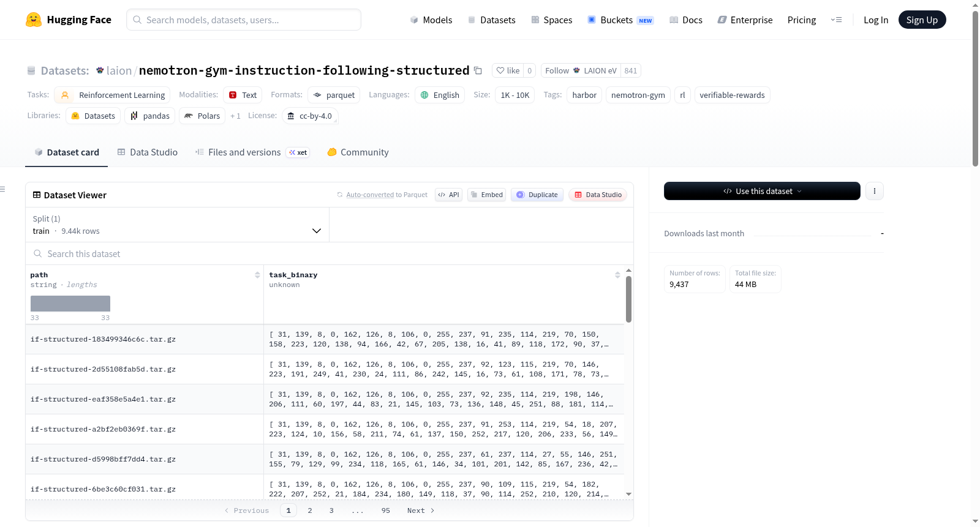The height and width of the screenshot is (527, 980).
Task: Click the path length histogram bar
Action: [70, 304]
